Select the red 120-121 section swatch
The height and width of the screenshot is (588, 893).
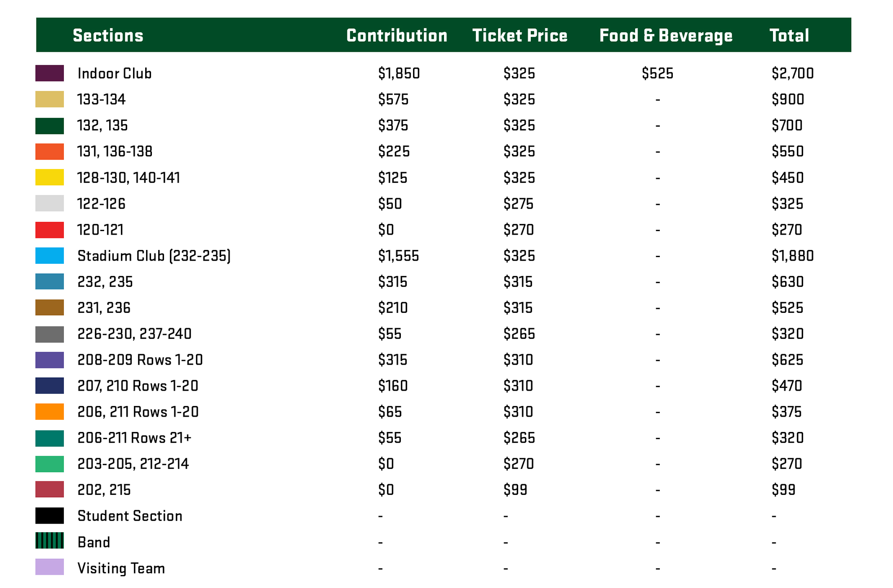click(x=49, y=230)
